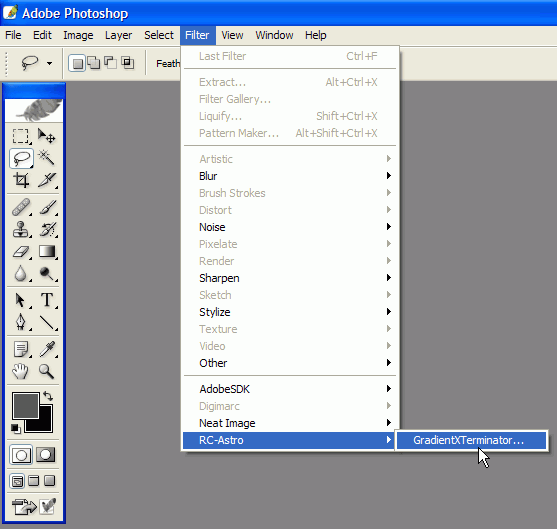
Task: Close the Filter menu via menu bar
Action: pyautogui.click(x=198, y=35)
